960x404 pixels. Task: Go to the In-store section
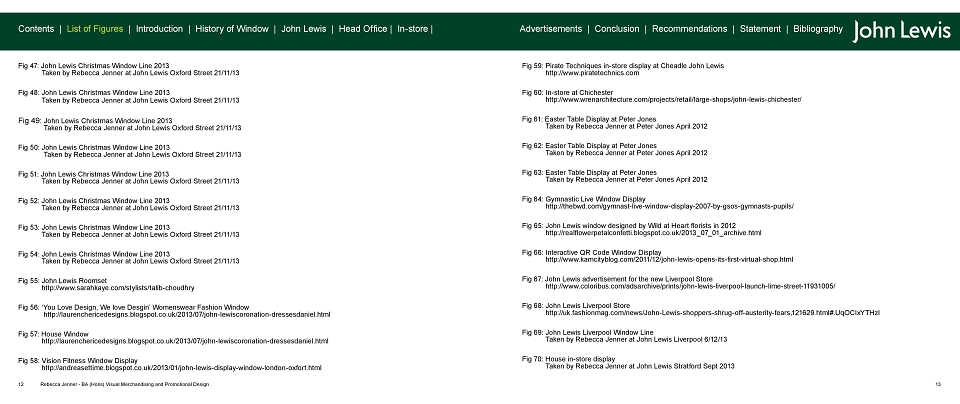coord(413,29)
